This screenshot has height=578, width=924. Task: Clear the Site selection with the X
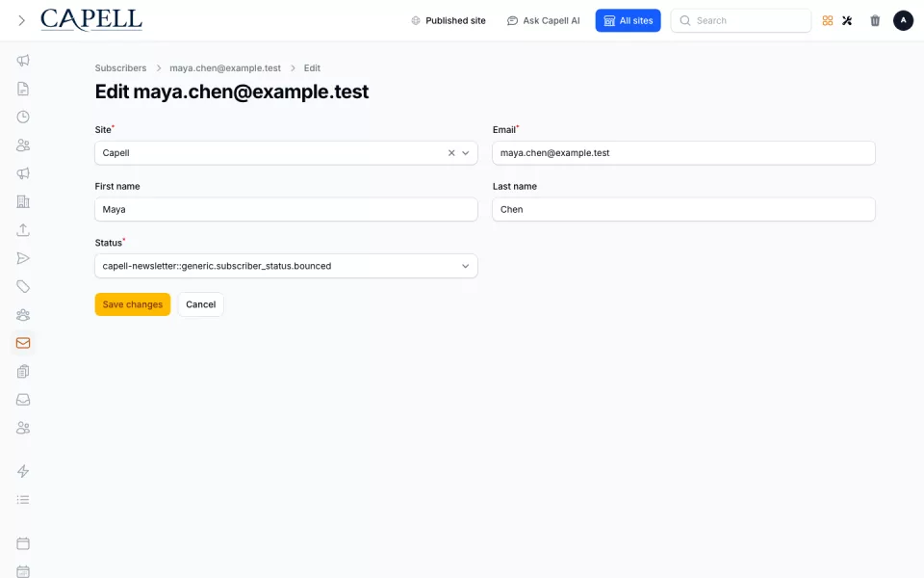tap(451, 153)
